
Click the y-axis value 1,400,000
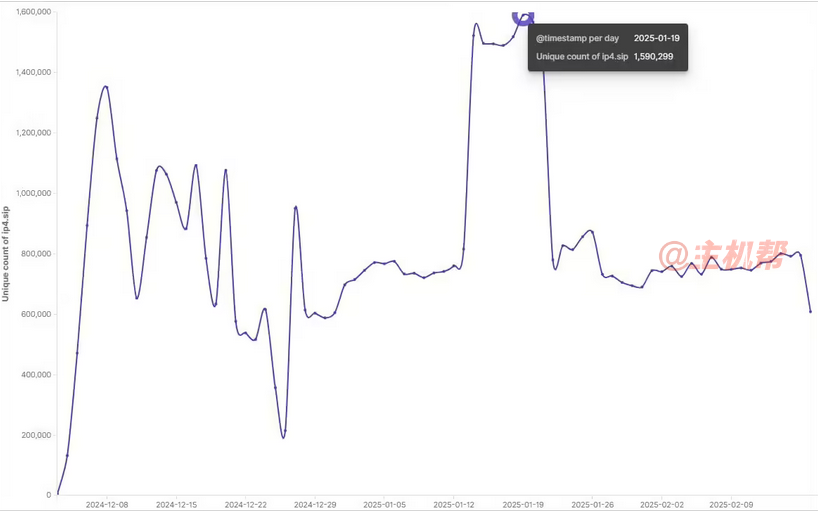(33, 72)
